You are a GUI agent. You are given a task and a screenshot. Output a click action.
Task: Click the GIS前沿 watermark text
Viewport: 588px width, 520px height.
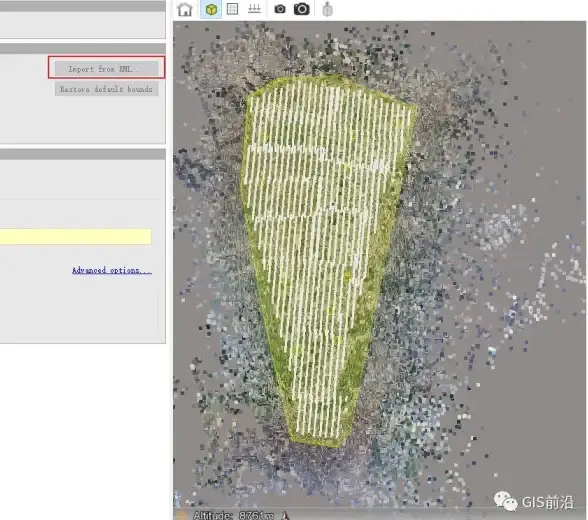(548, 502)
